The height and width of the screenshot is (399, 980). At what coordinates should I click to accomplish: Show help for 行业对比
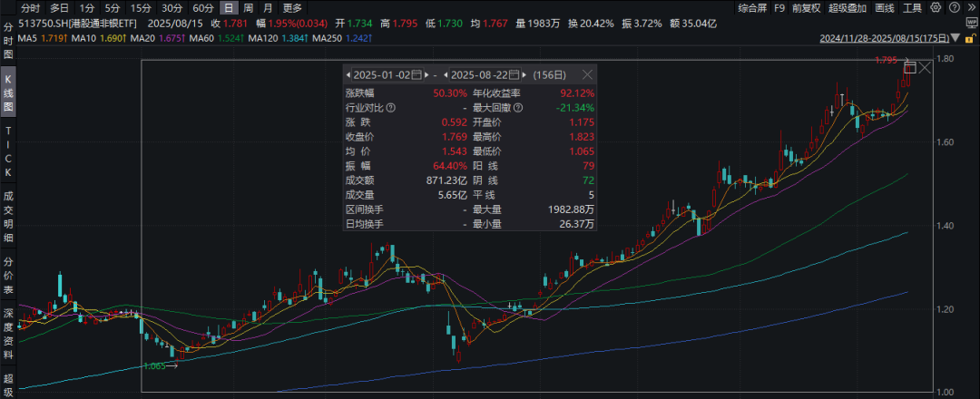click(390, 108)
